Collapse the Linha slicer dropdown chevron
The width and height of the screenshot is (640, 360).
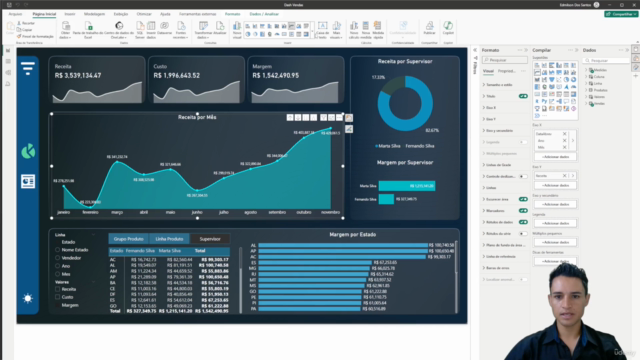(x=93, y=235)
